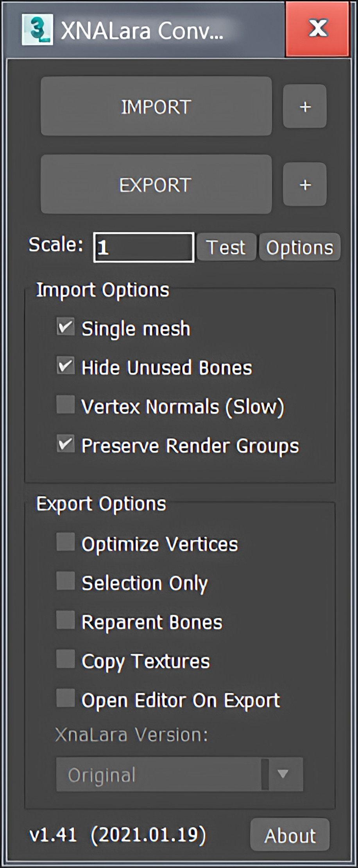Uncheck the Single mesh checkbox

pyautogui.click(x=66, y=327)
